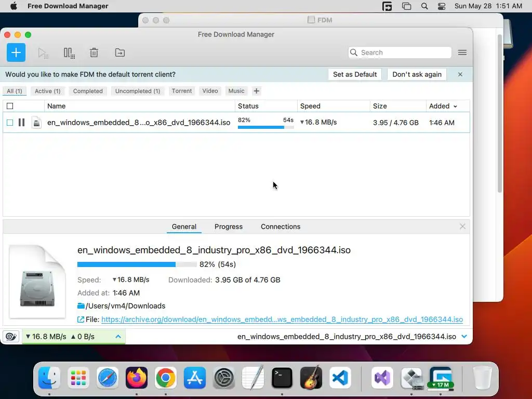
Task: Toggle snail mode in the status bar
Action: pos(11,337)
